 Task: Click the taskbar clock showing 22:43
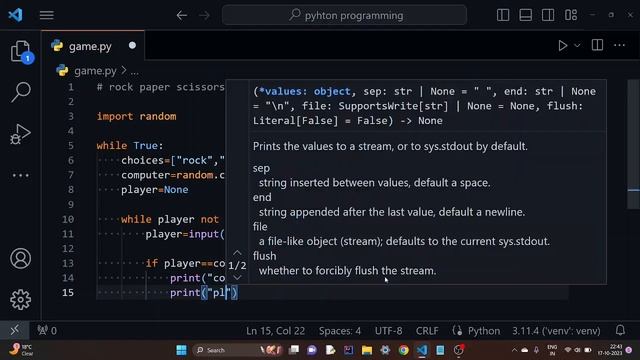611,350
